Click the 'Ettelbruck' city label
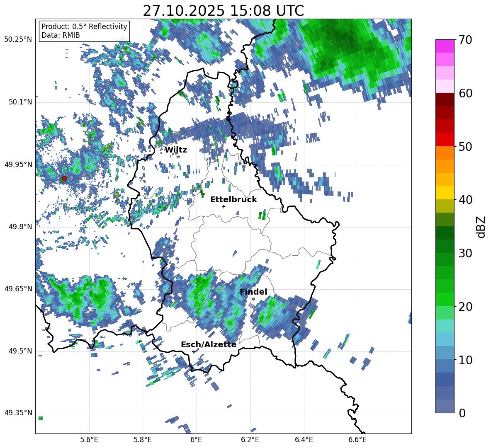 [x=233, y=200]
